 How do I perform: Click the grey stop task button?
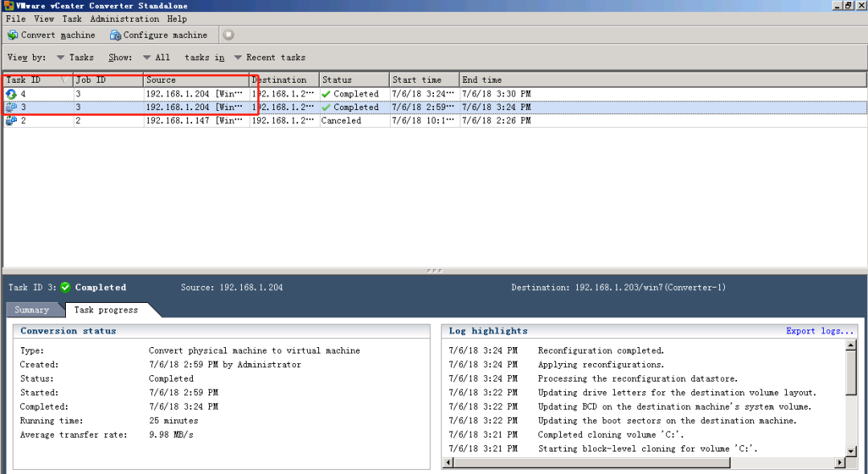pos(228,35)
